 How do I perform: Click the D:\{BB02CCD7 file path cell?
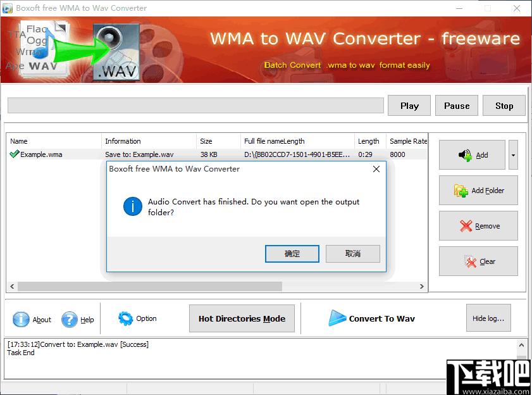297,154
